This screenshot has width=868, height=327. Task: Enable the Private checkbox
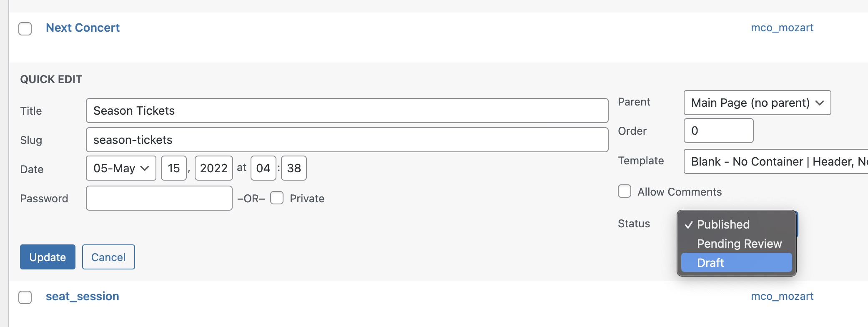pyautogui.click(x=277, y=198)
